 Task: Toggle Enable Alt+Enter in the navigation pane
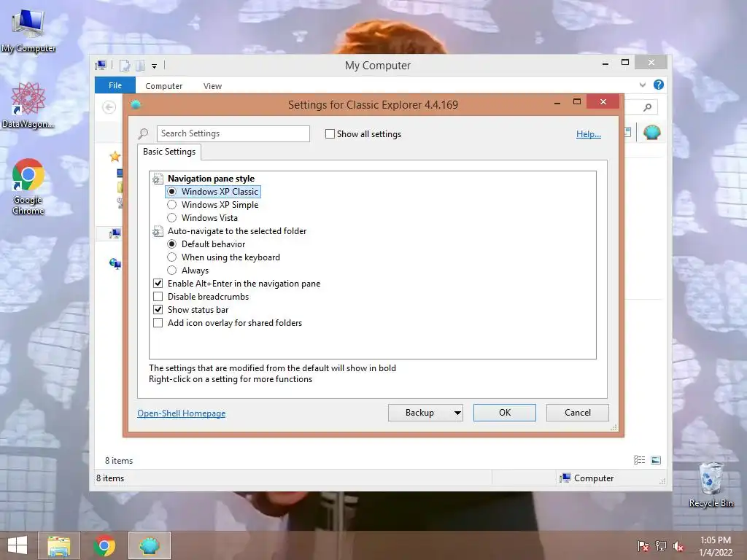point(158,284)
